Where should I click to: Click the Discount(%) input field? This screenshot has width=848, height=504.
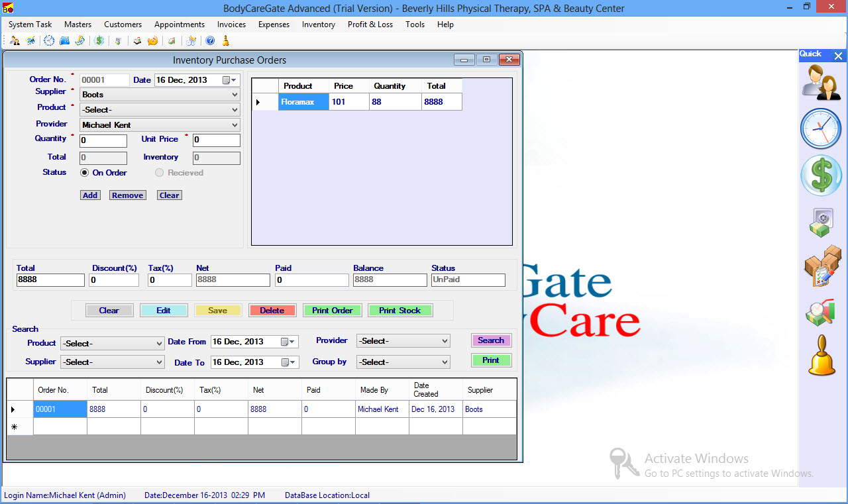click(115, 280)
